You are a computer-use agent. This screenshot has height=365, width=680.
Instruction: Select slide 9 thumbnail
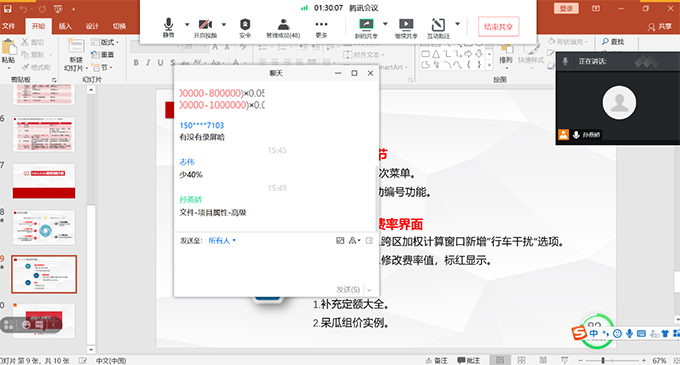point(44,274)
